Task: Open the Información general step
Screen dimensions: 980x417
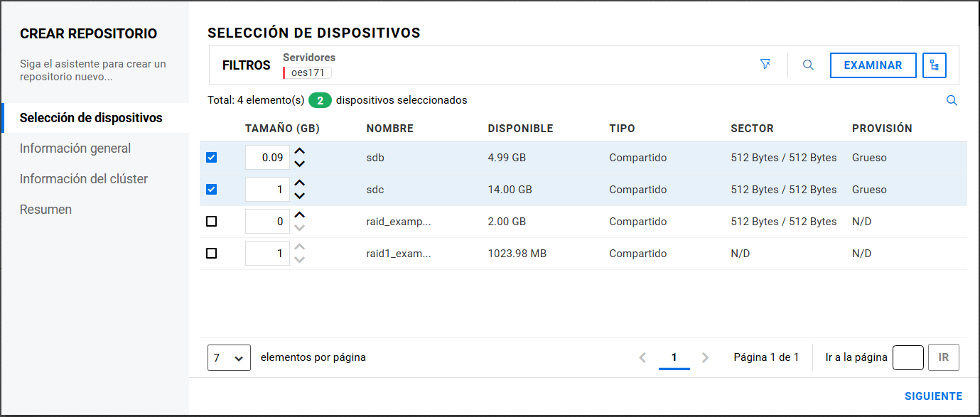Action: click(75, 148)
